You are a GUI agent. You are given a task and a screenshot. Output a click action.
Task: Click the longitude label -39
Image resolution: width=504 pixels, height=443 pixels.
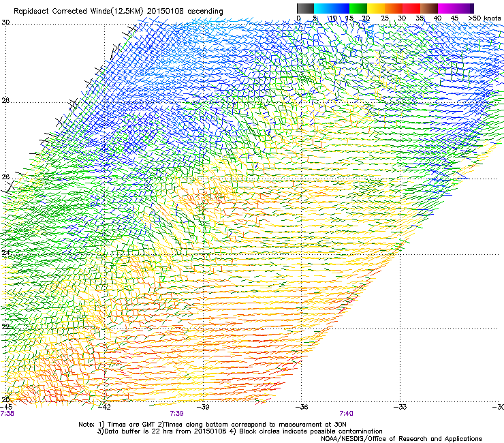(x=203, y=407)
